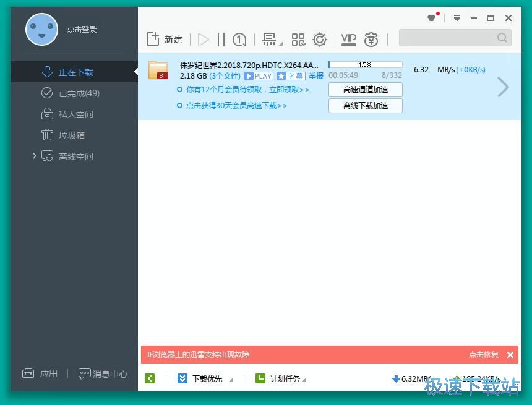The image size is (532, 405).
Task: Click 点击修复 in the red banner
Action: pos(484,355)
